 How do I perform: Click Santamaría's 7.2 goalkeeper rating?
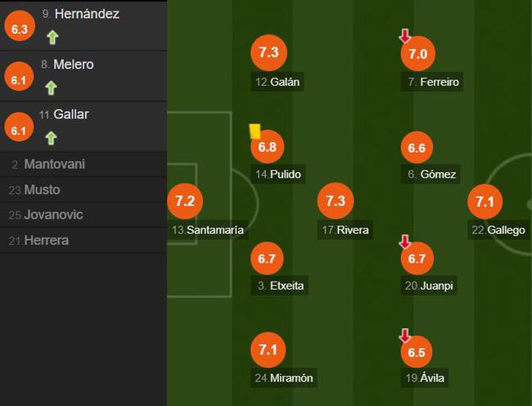(184, 201)
